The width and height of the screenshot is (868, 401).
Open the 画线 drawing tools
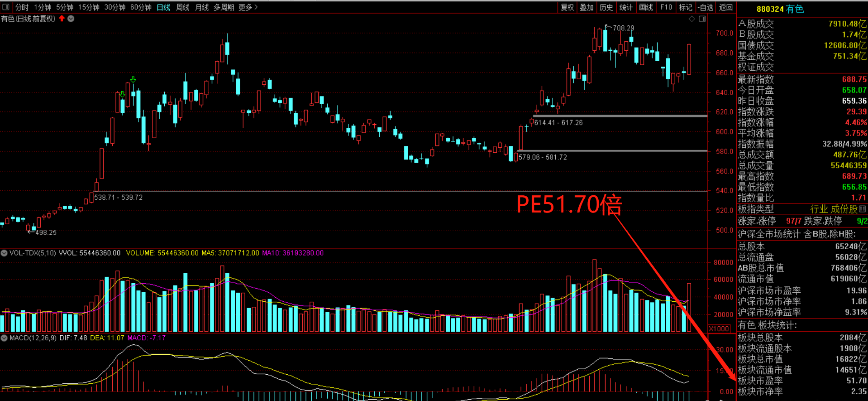pyautogui.click(x=646, y=7)
